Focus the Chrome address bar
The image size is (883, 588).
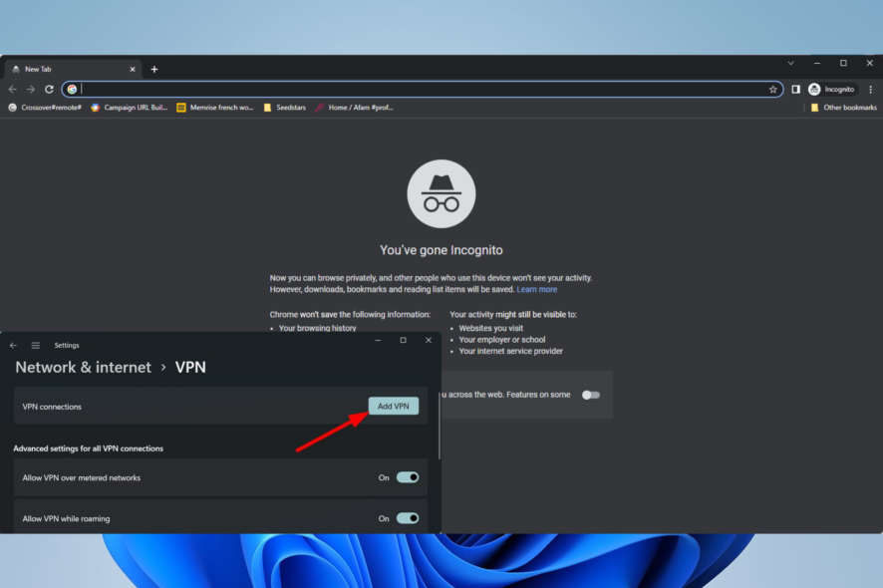[423, 89]
